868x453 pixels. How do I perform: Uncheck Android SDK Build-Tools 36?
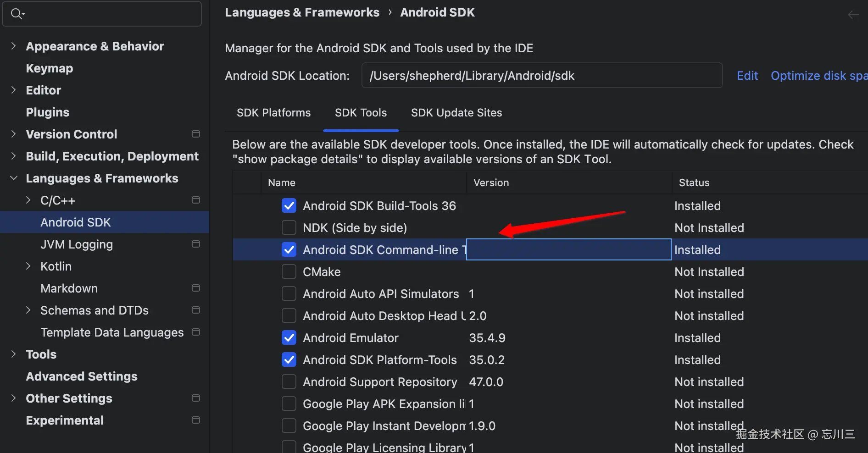point(289,205)
